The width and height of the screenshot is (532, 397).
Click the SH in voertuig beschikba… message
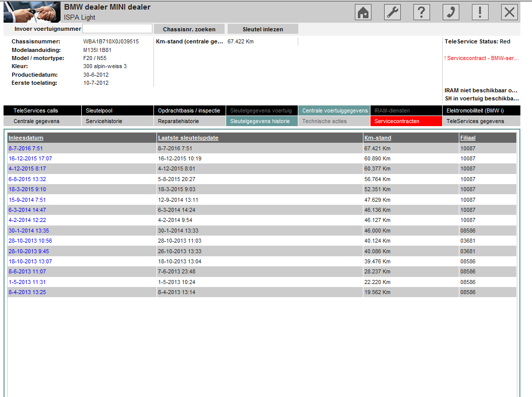click(482, 98)
